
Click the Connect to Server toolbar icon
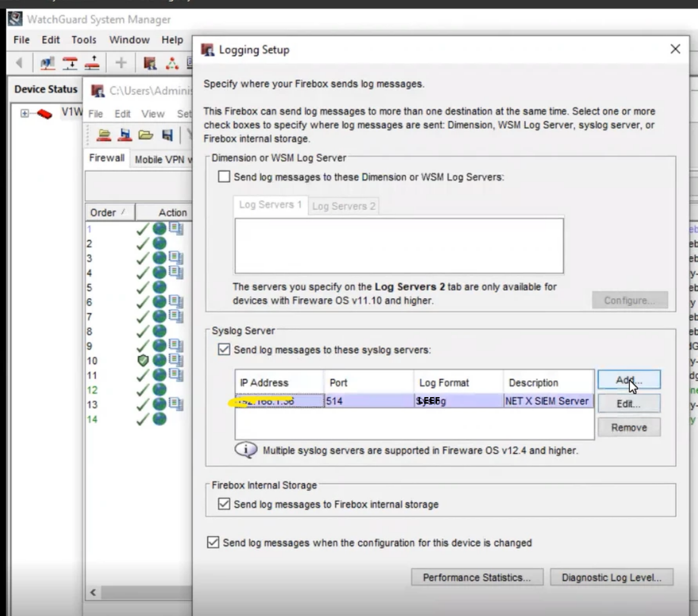pos(47,63)
